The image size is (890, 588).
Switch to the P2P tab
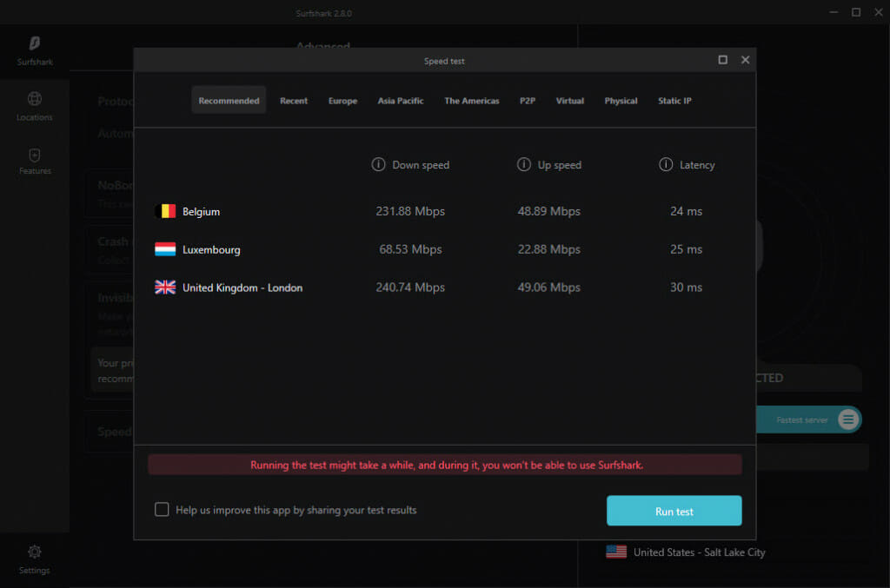tap(528, 101)
